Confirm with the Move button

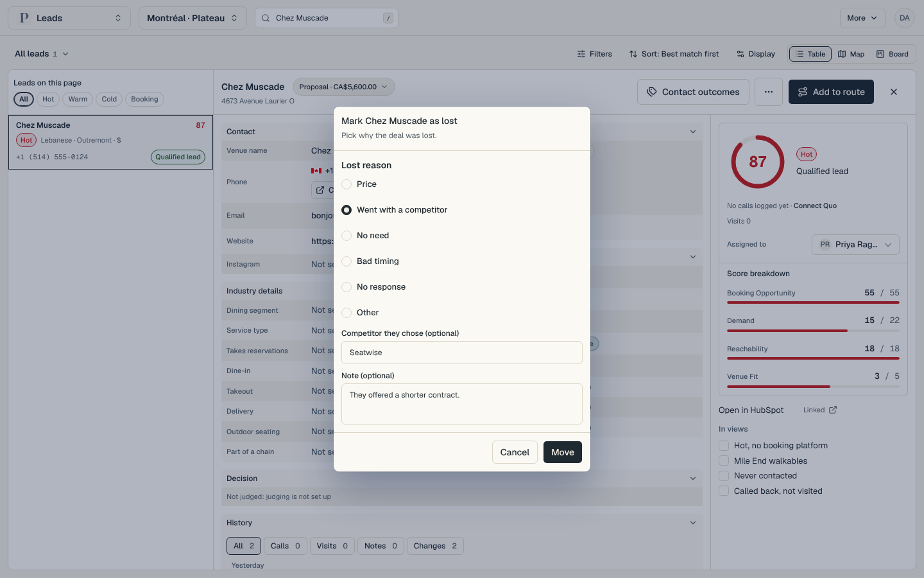click(563, 452)
